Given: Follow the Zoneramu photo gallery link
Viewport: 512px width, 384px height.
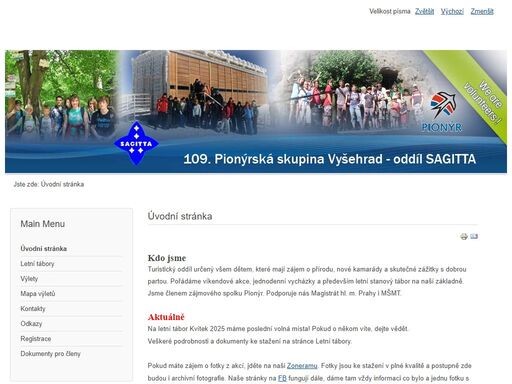Looking at the screenshot, I should tap(302, 366).
